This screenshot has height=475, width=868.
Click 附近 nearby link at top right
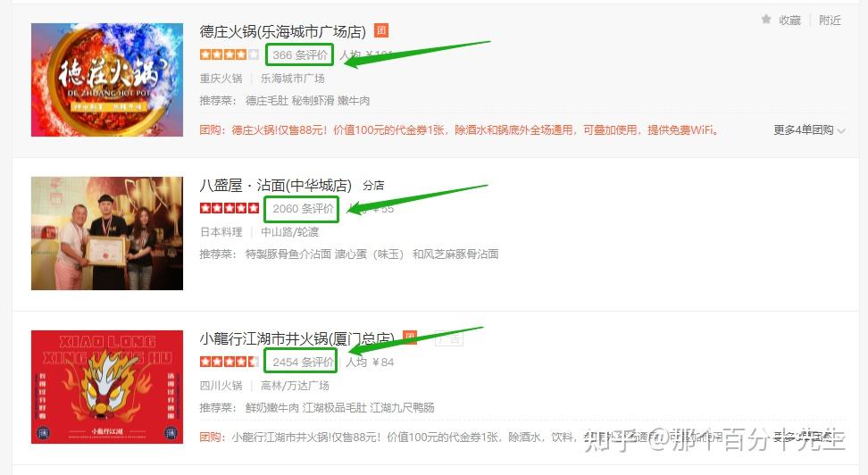tap(830, 20)
